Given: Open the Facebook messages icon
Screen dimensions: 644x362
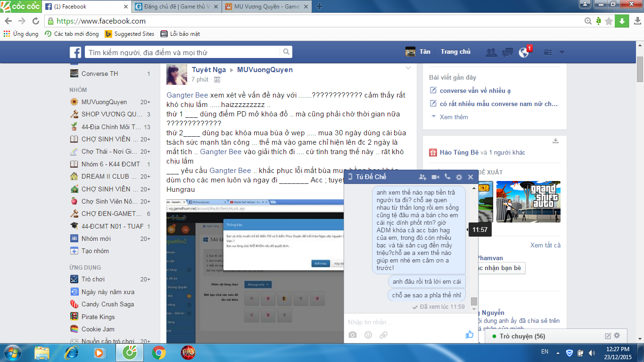Looking at the screenshot, I should [x=507, y=52].
